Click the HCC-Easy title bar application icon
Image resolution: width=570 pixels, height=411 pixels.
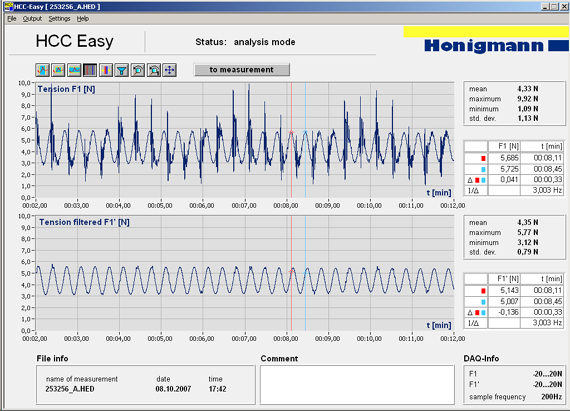[x=8, y=6]
